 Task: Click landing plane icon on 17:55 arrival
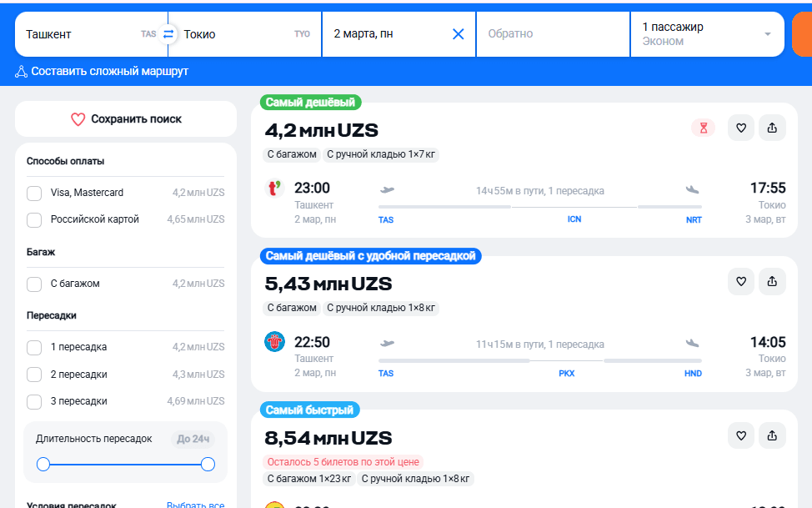(x=693, y=189)
